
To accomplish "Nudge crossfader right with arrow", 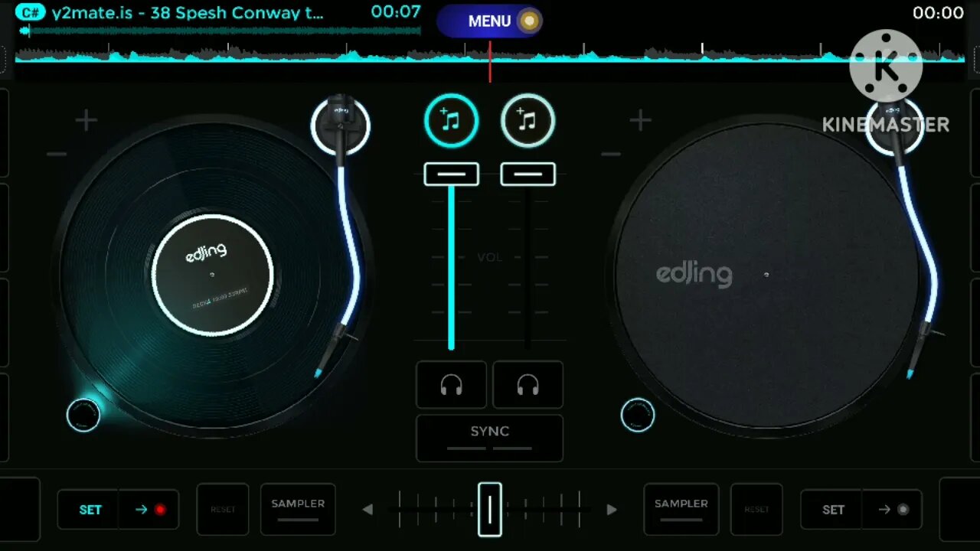I will tap(612, 510).
